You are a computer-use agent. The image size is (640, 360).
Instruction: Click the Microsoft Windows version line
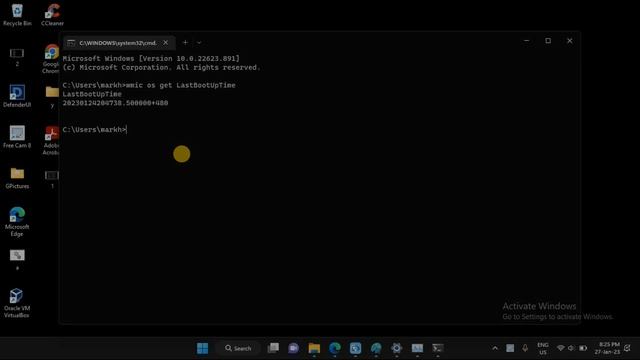click(151, 59)
